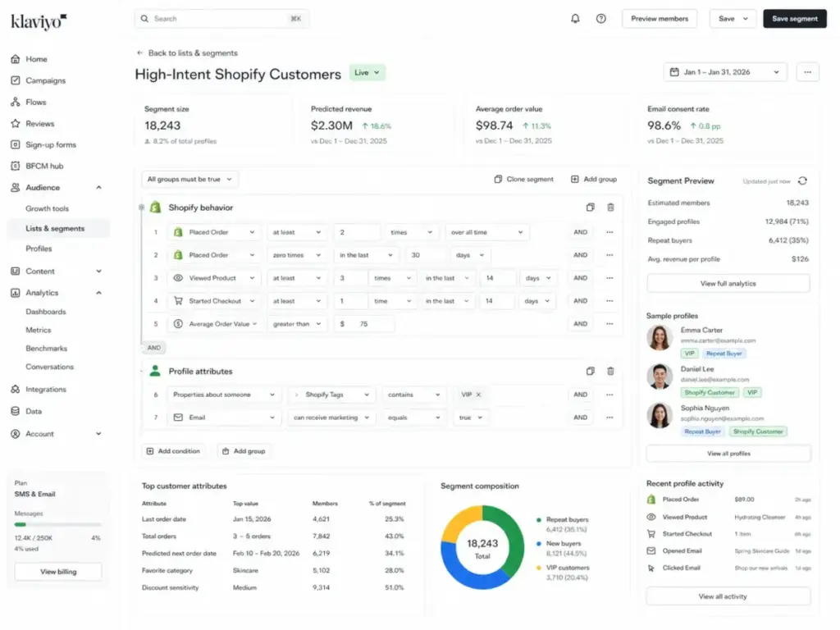Open the zero times dropdown
840x630 pixels.
coord(297,256)
